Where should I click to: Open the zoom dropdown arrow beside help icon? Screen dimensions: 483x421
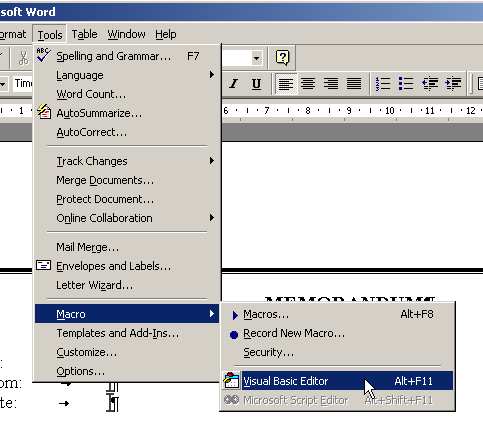[x=256, y=58]
